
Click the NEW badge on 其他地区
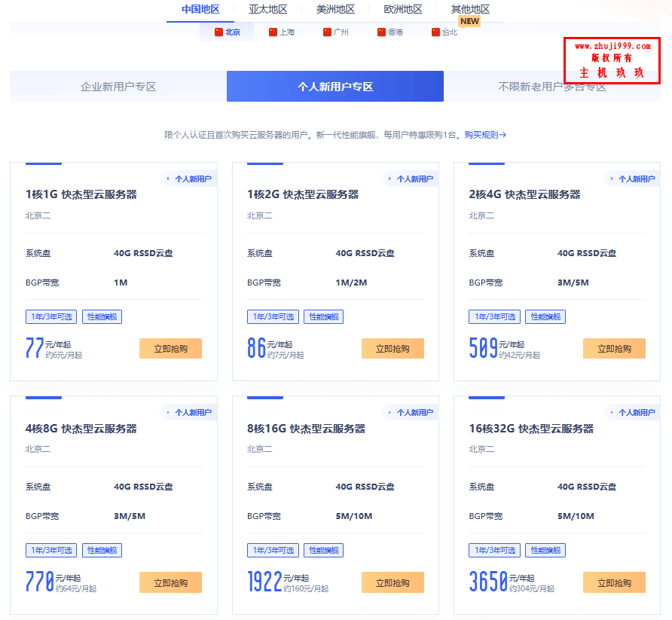469,21
